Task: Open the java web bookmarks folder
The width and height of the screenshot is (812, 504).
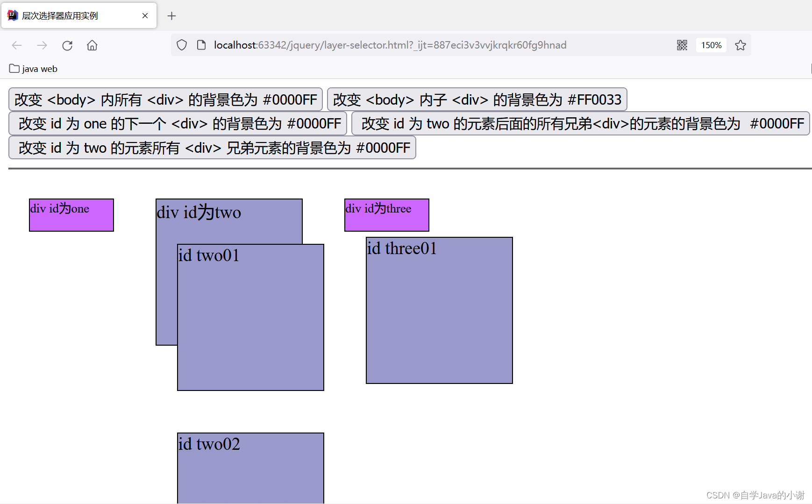Action: click(x=33, y=69)
